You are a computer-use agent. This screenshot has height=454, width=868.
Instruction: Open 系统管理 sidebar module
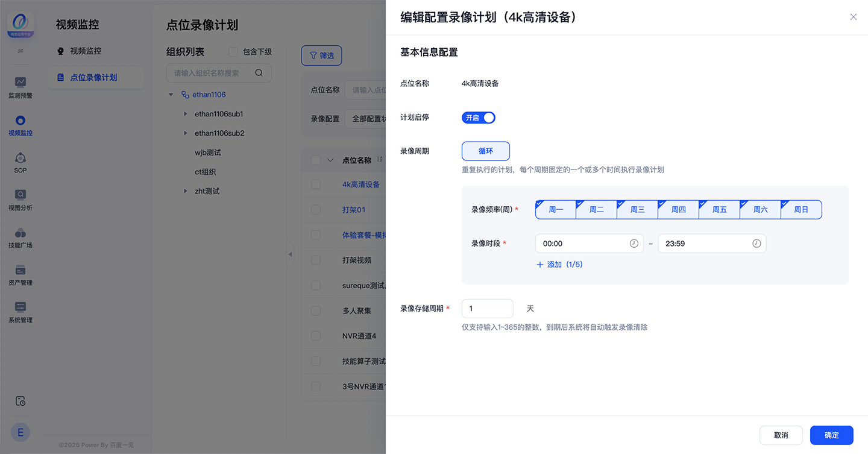point(20,312)
